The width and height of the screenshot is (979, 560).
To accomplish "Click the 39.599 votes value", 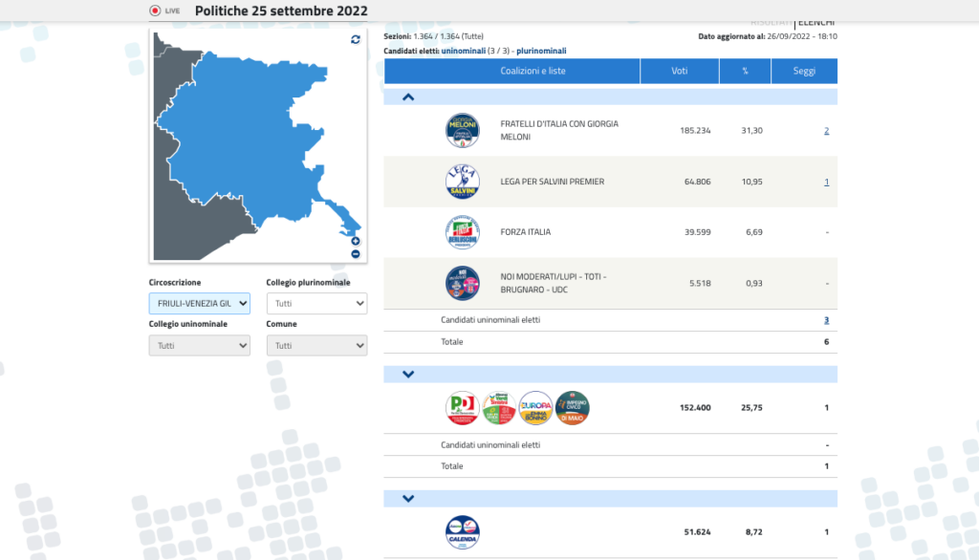I will tap(697, 232).
